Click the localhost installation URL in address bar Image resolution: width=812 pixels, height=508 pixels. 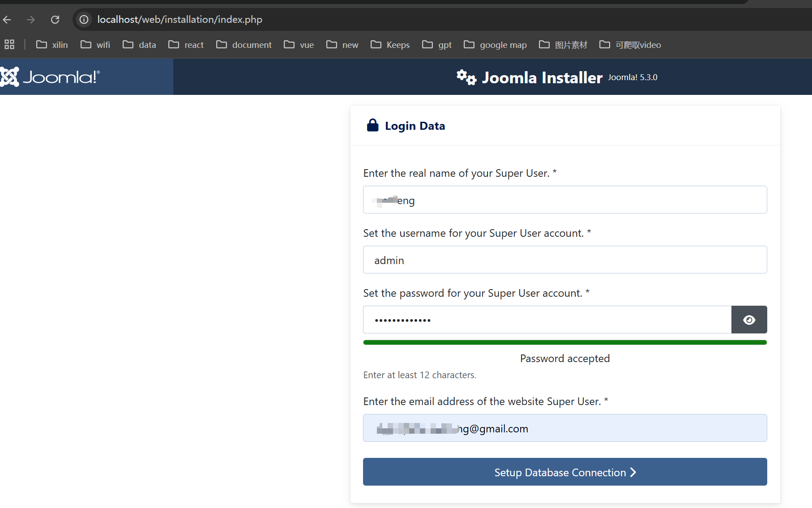click(x=179, y=20)
